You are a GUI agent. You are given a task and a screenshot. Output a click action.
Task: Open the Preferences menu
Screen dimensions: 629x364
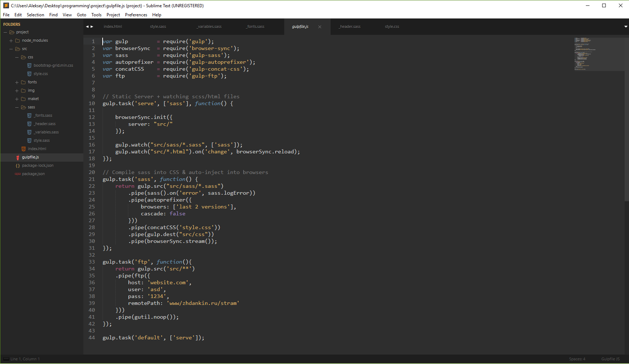[x=136, y=15]
